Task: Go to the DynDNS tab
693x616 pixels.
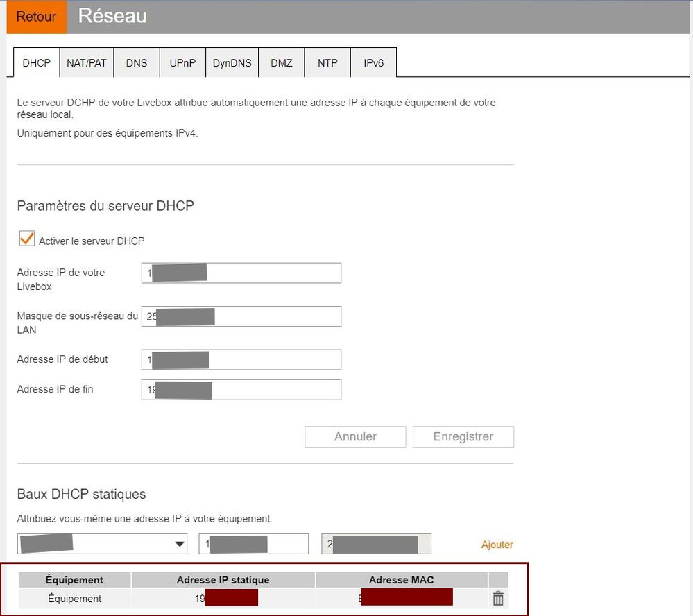Action: (232, 62)
